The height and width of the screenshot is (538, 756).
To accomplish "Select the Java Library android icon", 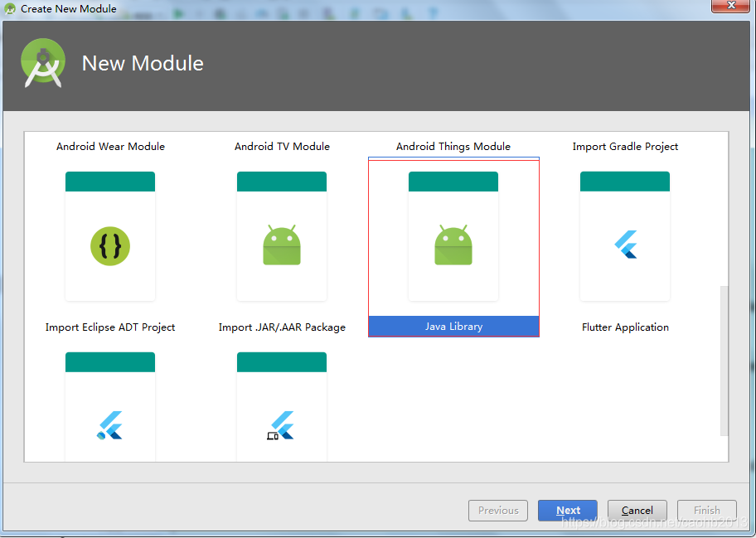I will click(x=453, y=246).
